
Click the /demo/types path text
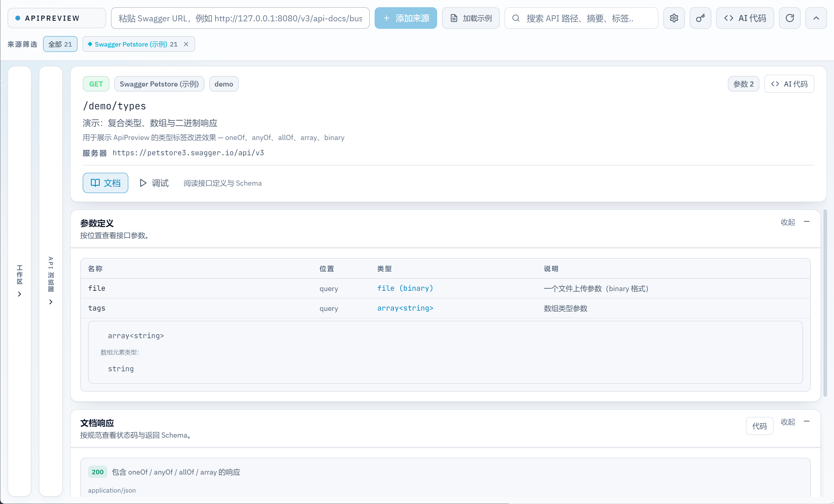(x=115, y=106)
